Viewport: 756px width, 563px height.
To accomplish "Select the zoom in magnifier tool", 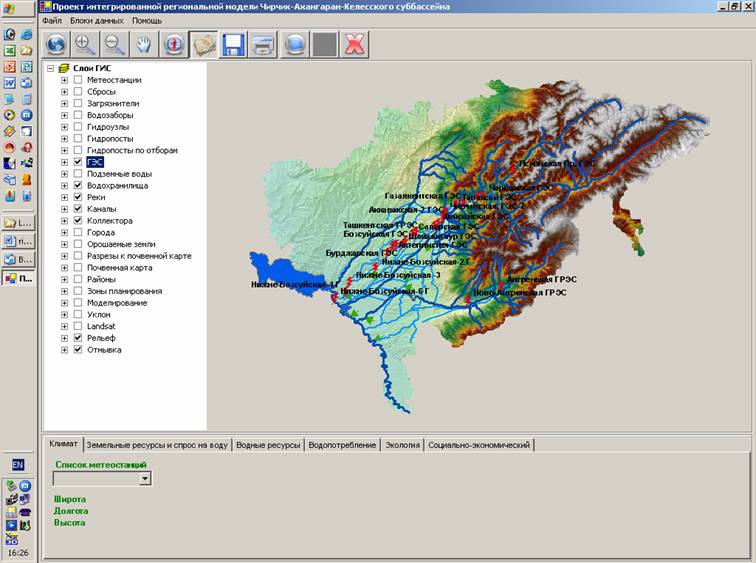I will pos(85,44).
